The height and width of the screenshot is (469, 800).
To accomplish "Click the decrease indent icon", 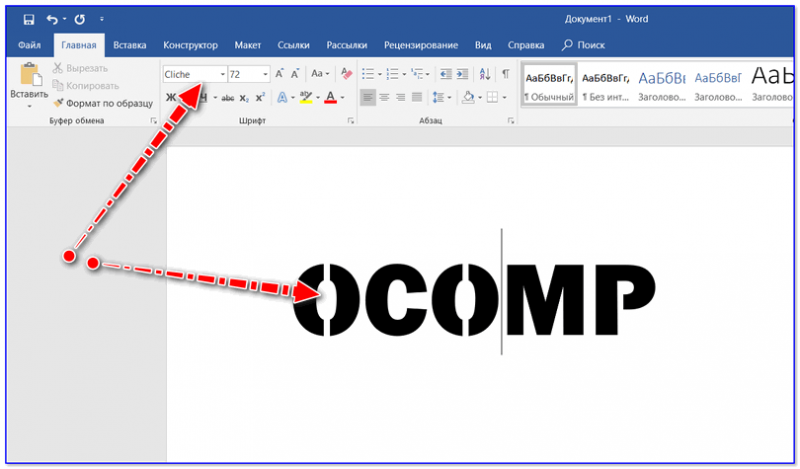I will [446, 74].
